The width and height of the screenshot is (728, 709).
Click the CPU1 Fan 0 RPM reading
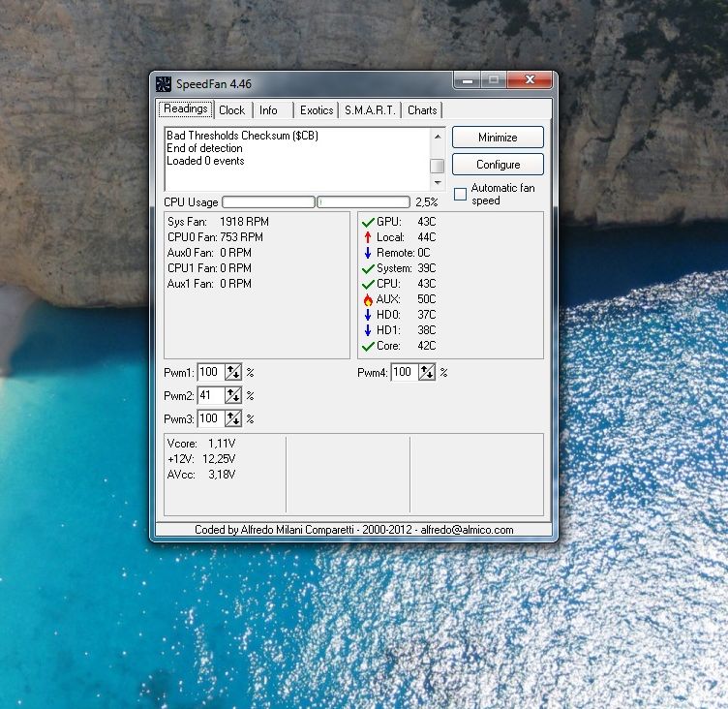(x=209, y=268)
